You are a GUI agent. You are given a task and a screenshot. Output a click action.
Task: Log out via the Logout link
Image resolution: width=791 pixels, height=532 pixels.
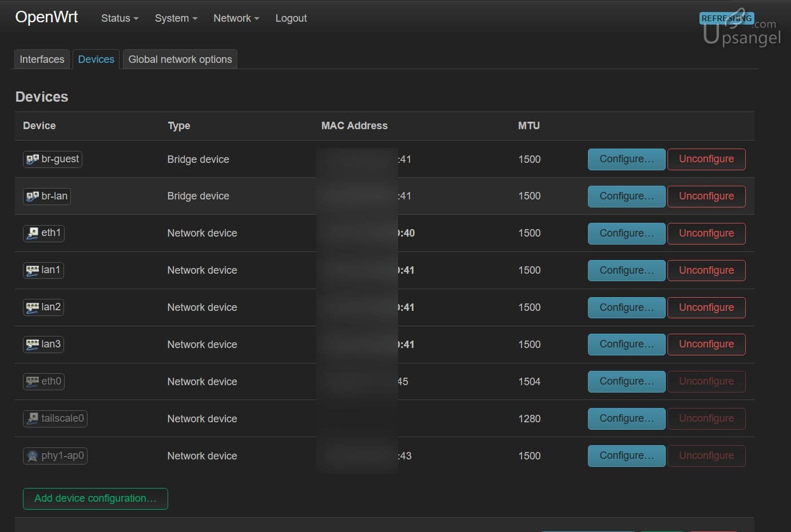pos(291,18)
